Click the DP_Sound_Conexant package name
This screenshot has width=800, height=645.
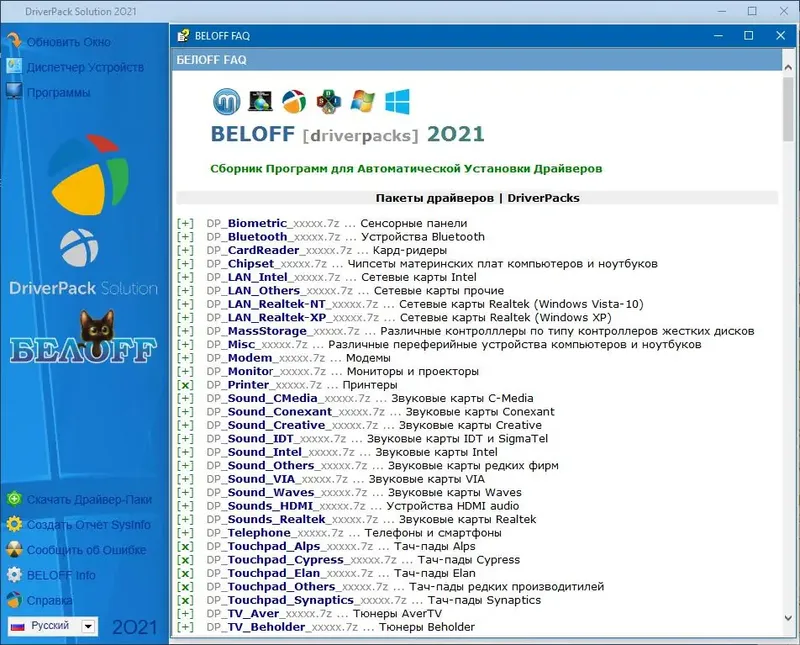pos(295,412)
